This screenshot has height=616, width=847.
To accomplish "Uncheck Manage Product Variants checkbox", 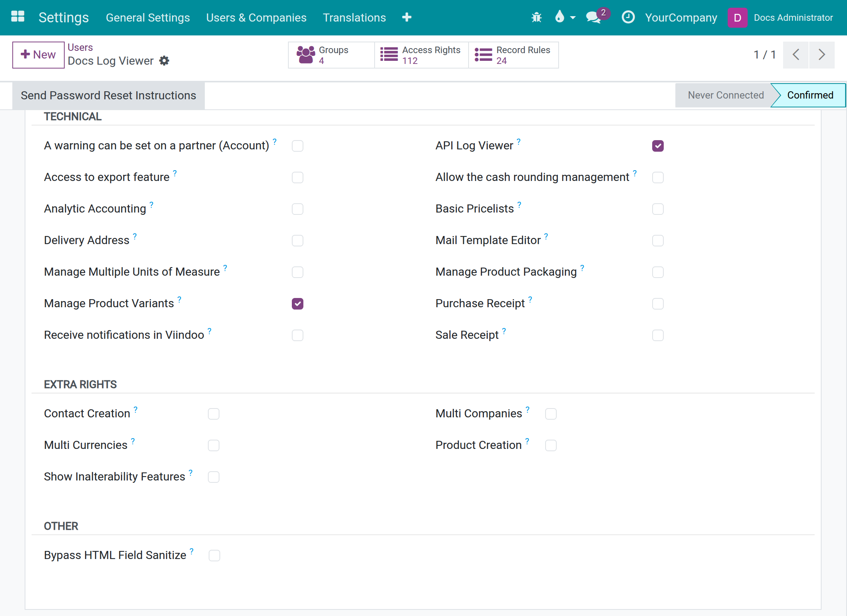I will click(297, 304).
